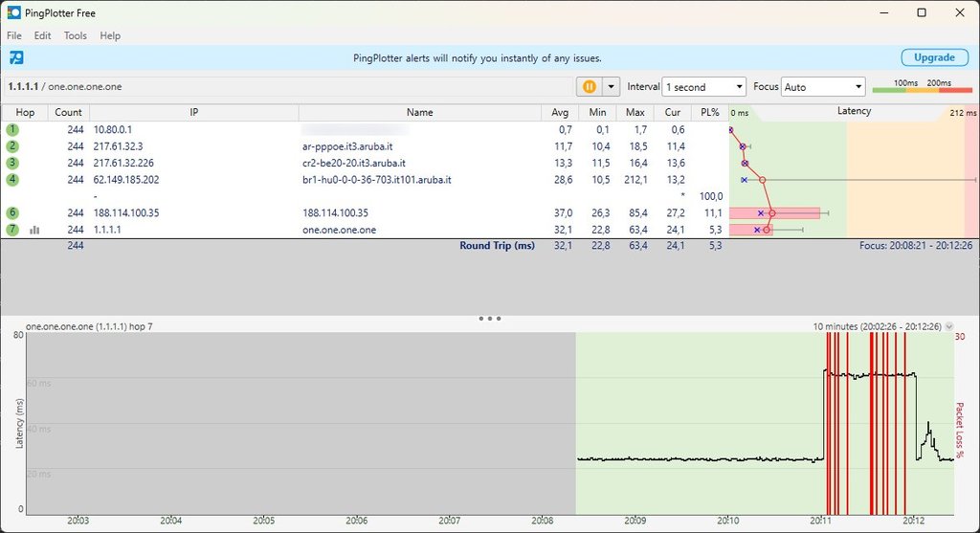Click hostname br1-hu0-0-0-36-703.it101.aruba.it
Screen dimensions: 980x533
pyautogui.click(x=377, y=179)
